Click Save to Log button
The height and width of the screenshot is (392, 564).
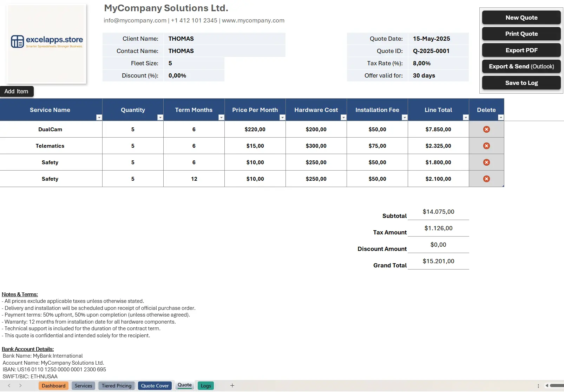pos(521,83)
